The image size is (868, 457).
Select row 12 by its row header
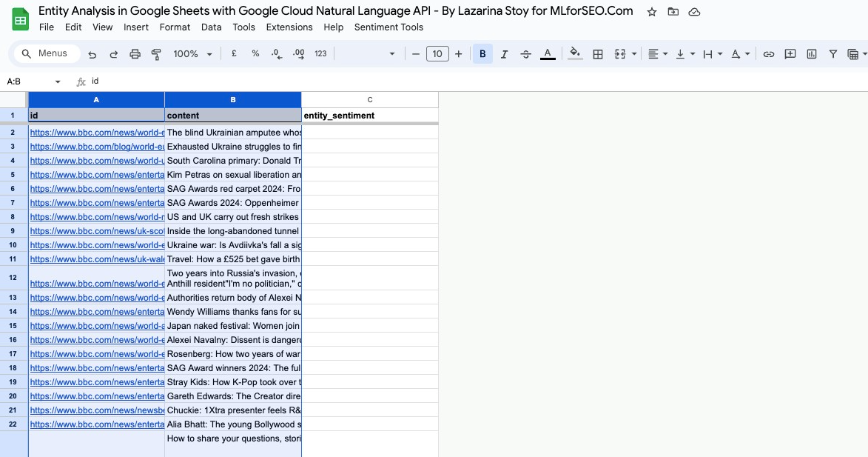click(13, 278)
